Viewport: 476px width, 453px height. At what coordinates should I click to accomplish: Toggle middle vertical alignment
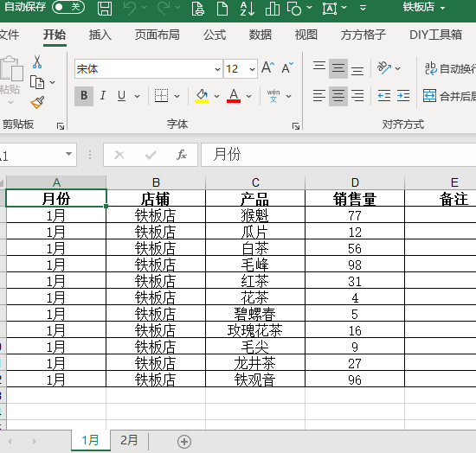click(x=338, y=68)
